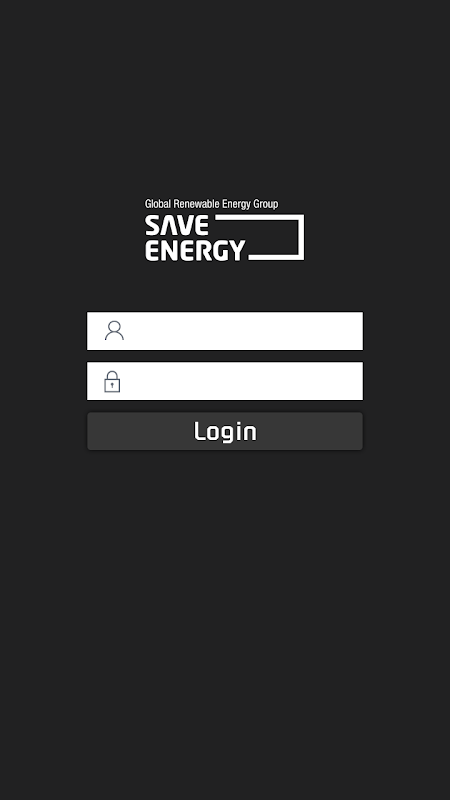Click empty dark area below Login button
Viewport: 450px width, 800px height.
point(225,612)
